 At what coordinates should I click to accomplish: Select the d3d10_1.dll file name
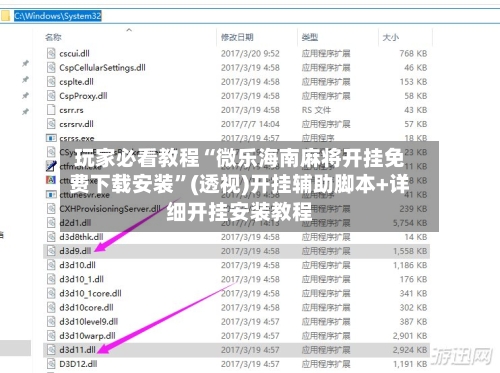point(81,279)
